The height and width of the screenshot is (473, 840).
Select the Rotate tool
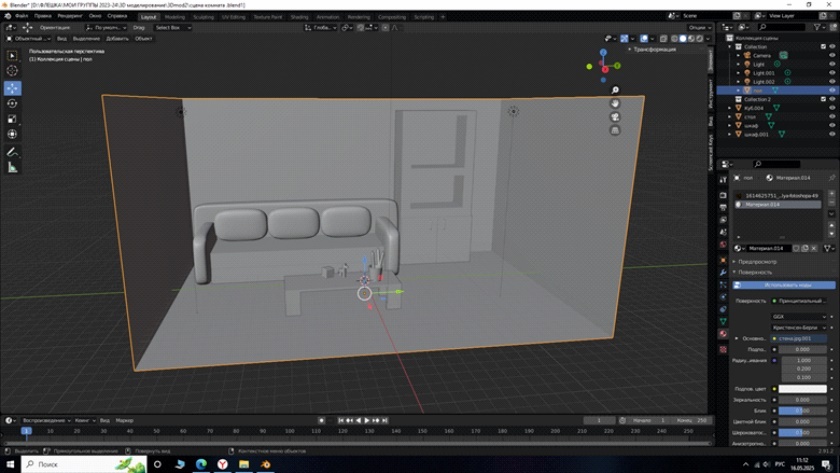[x=12, y=103]
